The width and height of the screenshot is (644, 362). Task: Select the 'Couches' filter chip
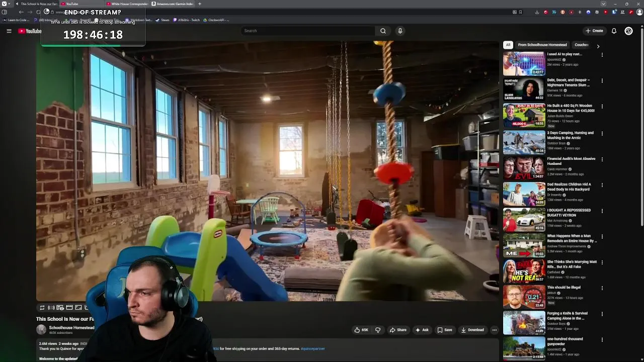[582, 45]
